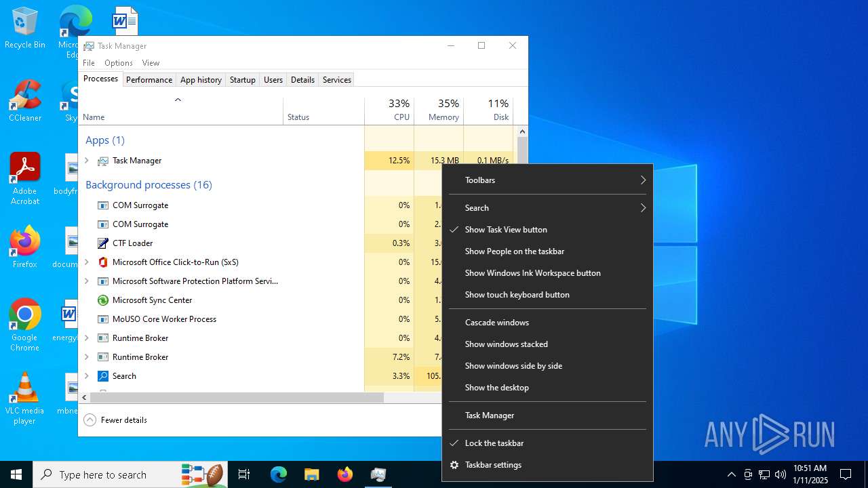Expand the Search process row

coord(86,376)
